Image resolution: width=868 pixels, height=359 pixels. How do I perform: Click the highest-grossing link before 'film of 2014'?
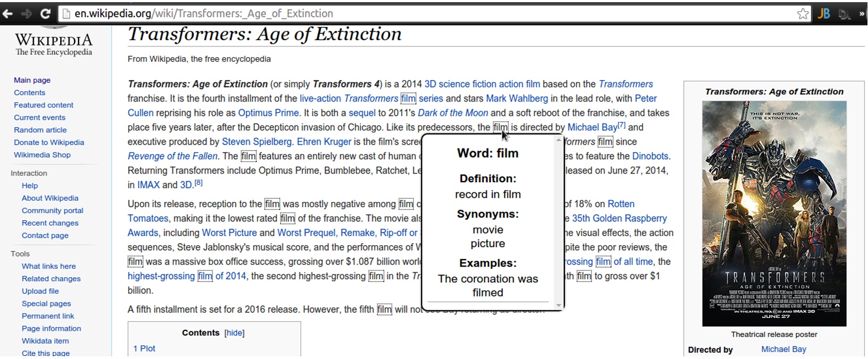click(161, 276)
